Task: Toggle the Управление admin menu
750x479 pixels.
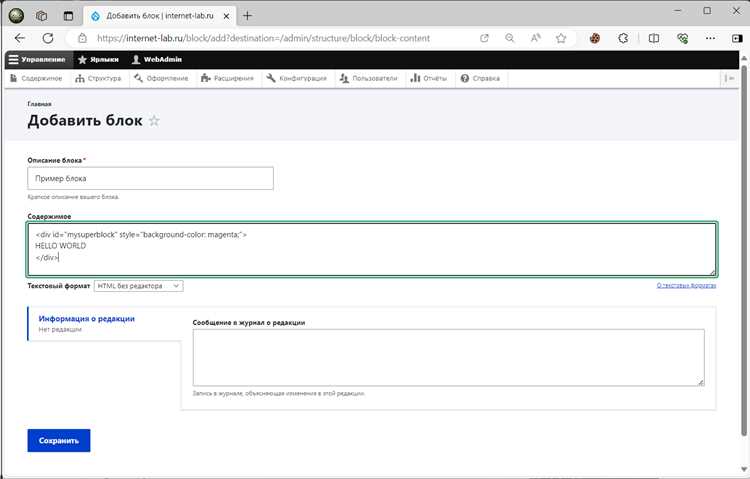Action: click(x=37, y=59)
